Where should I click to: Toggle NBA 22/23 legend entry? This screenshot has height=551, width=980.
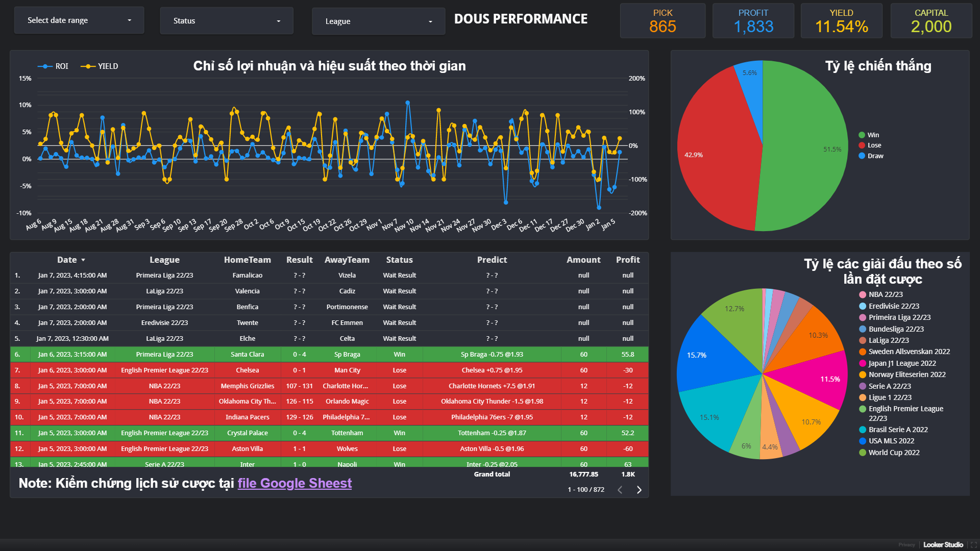pos(886,294)
